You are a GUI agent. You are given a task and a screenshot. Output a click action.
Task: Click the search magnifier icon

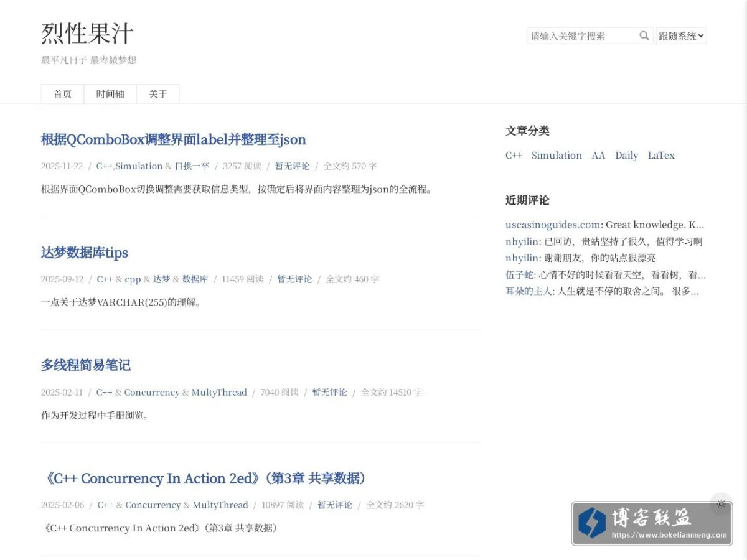click(644, 35)
